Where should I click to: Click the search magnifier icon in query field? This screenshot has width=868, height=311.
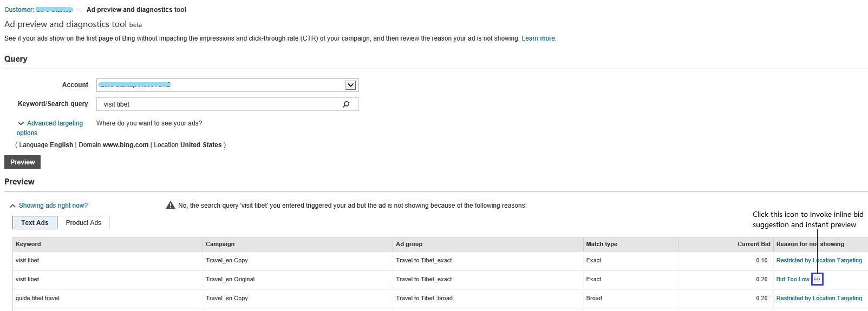(346, 104)
